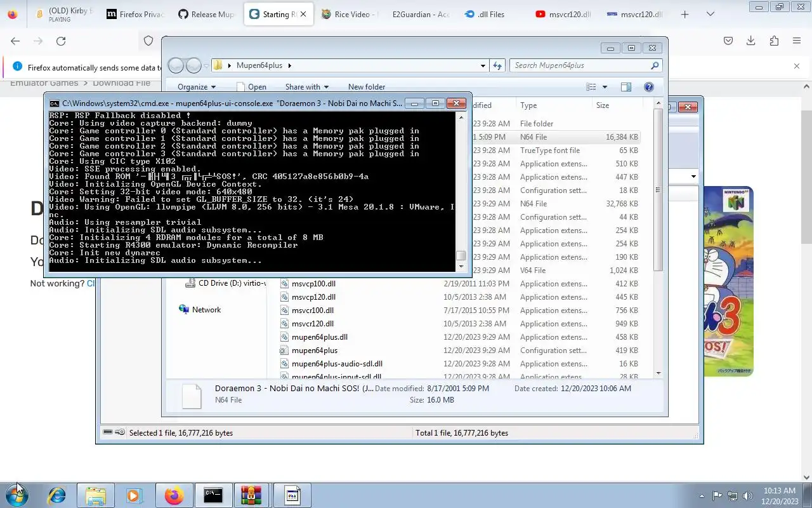Reload the Firefox page
Screen dimensions: 812x508
click(x=61, y=41)
